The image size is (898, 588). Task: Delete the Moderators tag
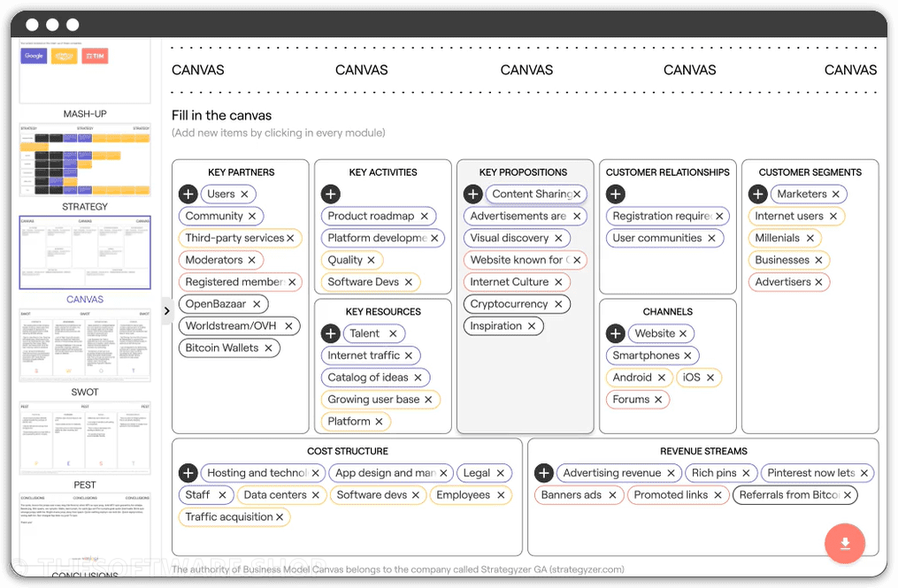coord(251,260)
